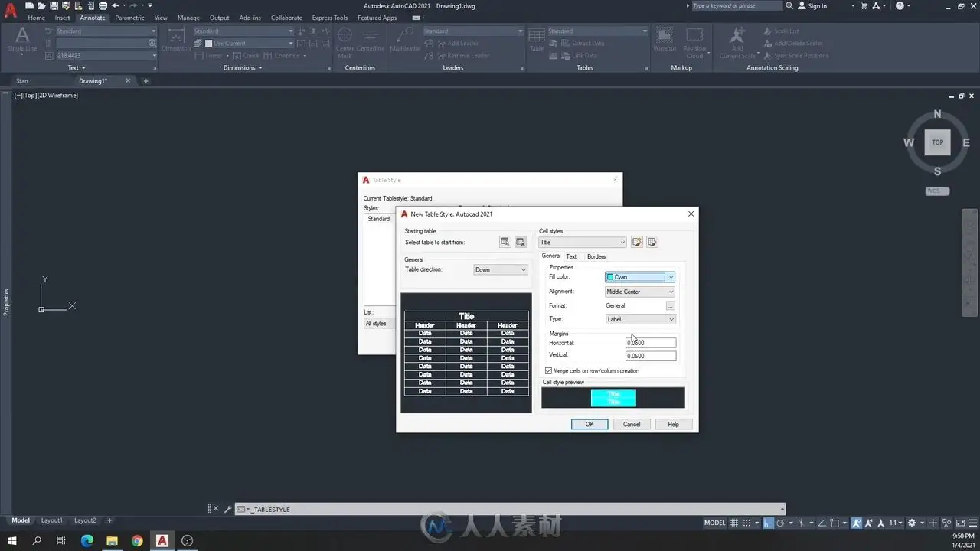Click Cancel in New Table Style dialog

click(x=632, y=424)
